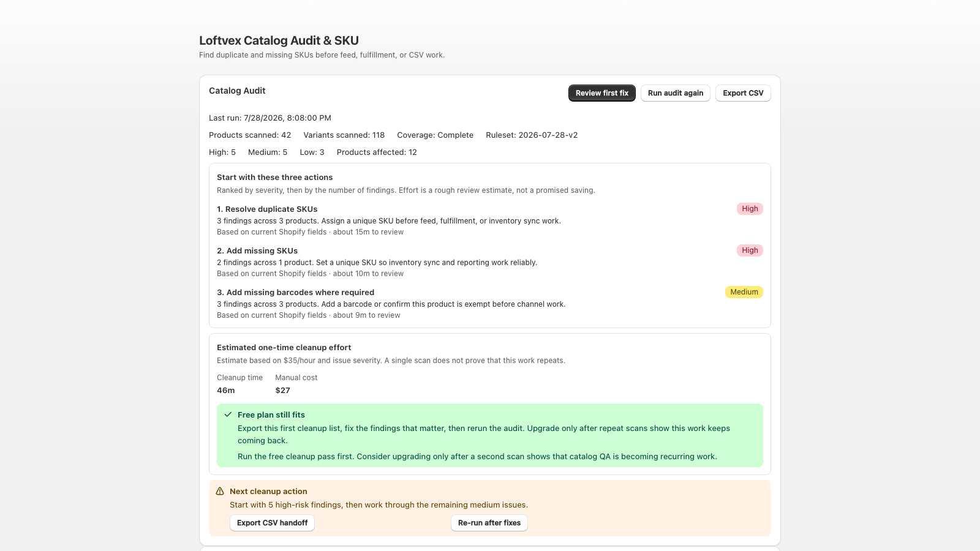
Task: Click 'Products affected: 12' stat
Action: click(x=377, y=152)
